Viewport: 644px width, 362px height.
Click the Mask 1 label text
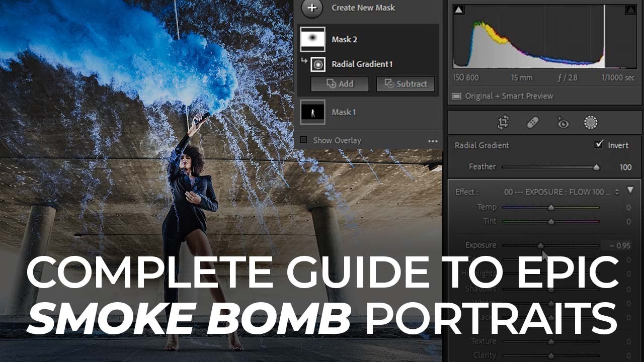coord(344,112)
